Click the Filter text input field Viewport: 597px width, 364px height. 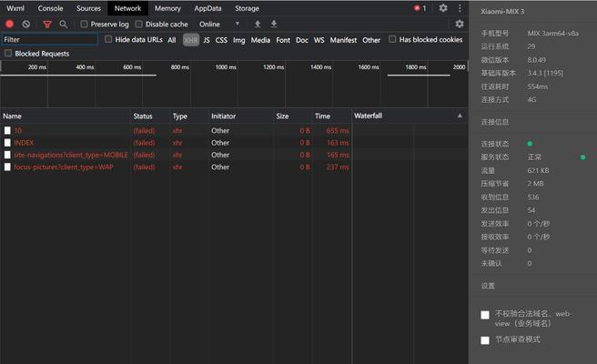[49, 40]
